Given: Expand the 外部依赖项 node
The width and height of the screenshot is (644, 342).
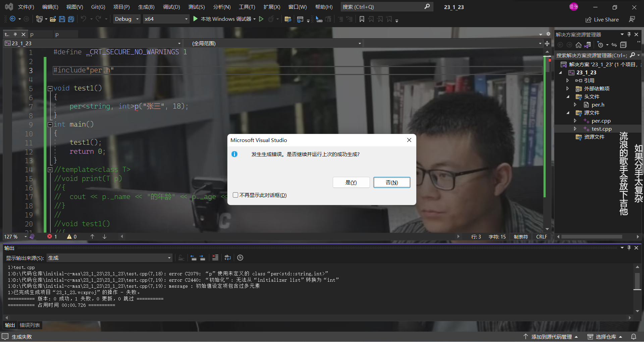Looking at the screenshot, I should (568, 88).
